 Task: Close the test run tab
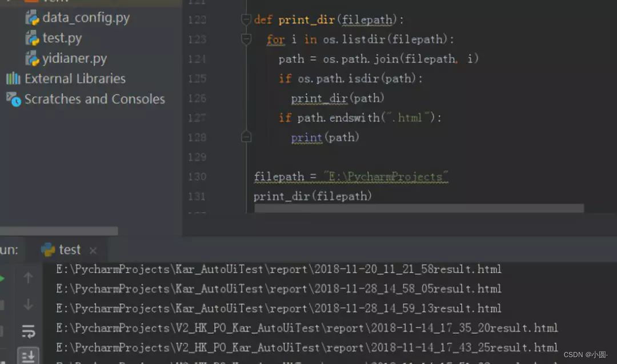coord(93,250)
